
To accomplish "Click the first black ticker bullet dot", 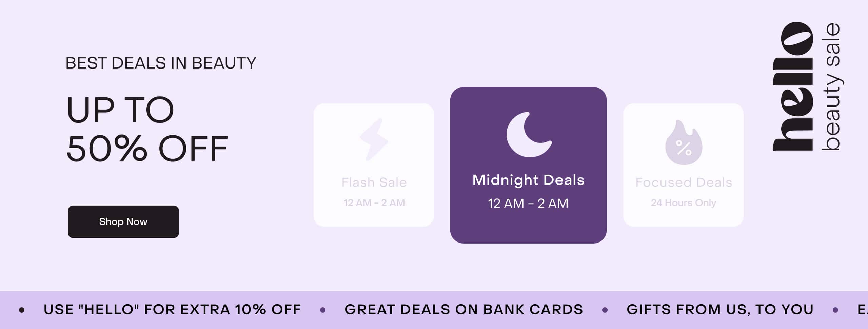I will (x=22, y=310).
